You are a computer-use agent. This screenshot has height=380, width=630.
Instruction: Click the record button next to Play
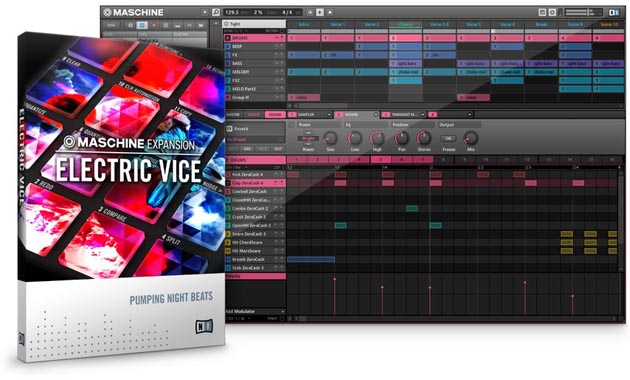point(330,12)
